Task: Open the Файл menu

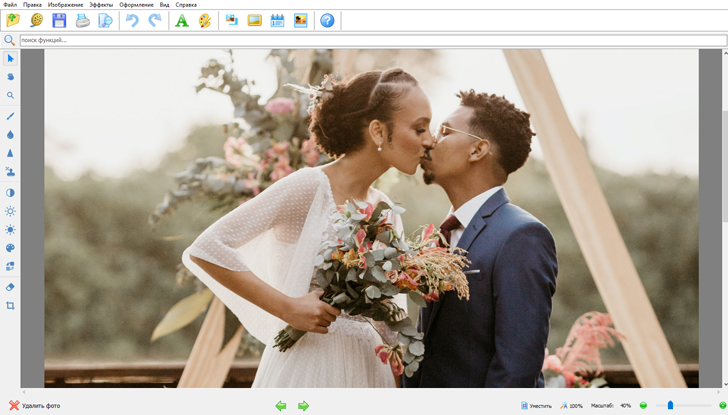Action: tap(10, 5)
